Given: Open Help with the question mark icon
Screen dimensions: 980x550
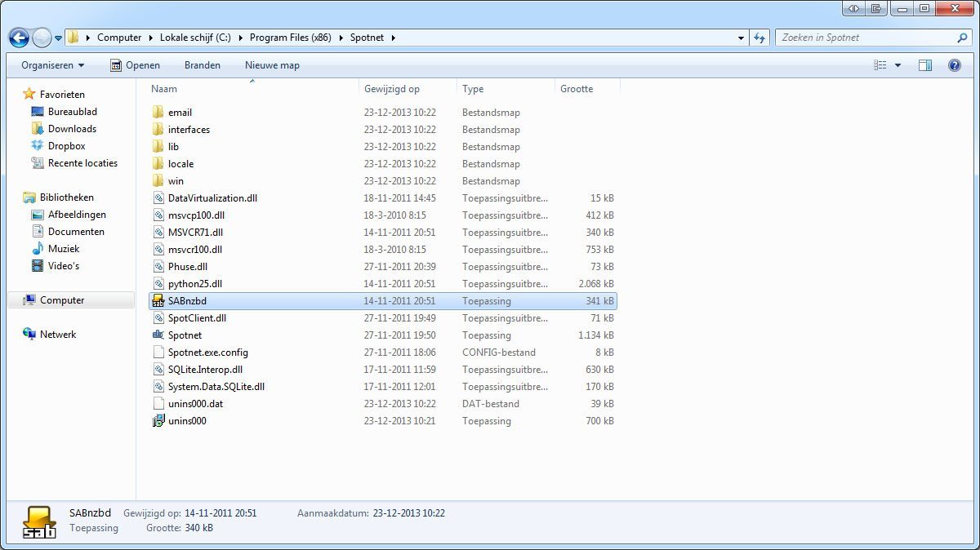Looking at the screenshot, I should (954, 65).
